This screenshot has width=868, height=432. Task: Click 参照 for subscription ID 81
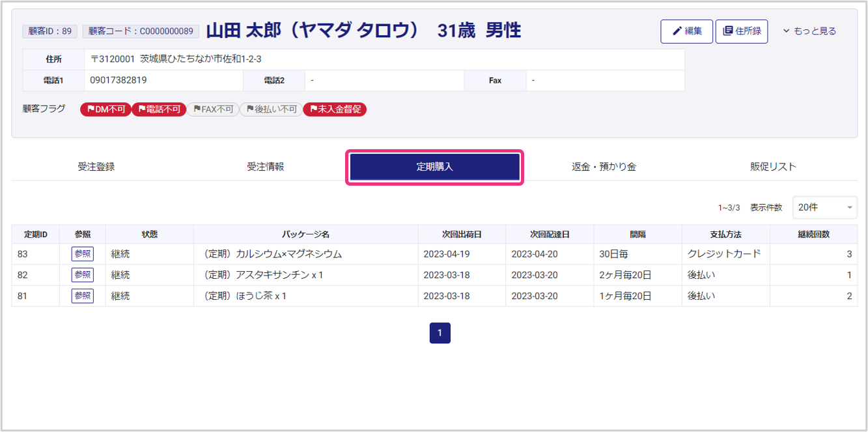coord(82,296)
